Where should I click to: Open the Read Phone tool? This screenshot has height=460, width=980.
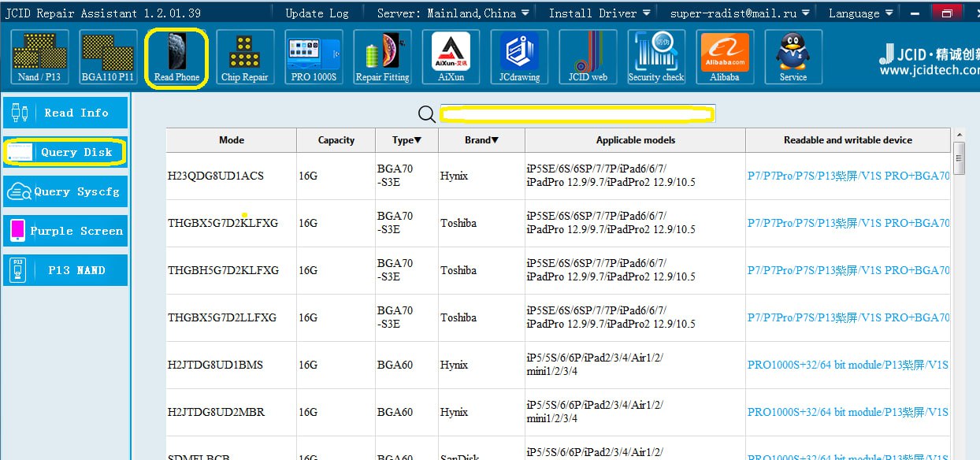tap(177, 57)
